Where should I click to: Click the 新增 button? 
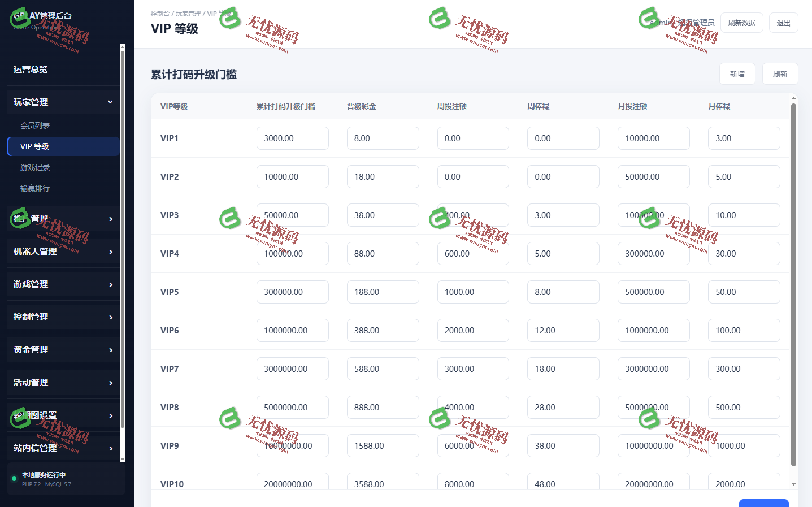point(737,74)
